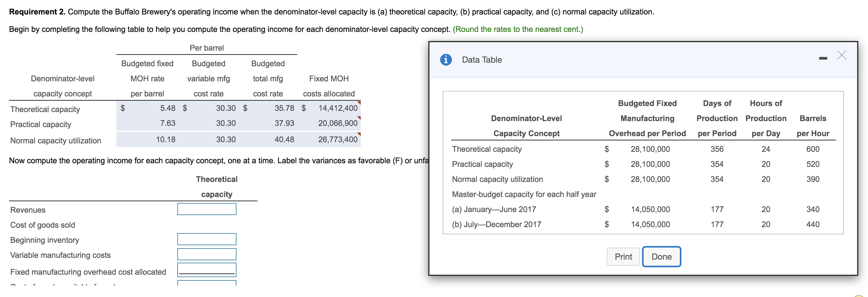This screenshot has height=297, width=868.
Task: Click the Practical capacity row label in left table
Action: coord(41,124)
